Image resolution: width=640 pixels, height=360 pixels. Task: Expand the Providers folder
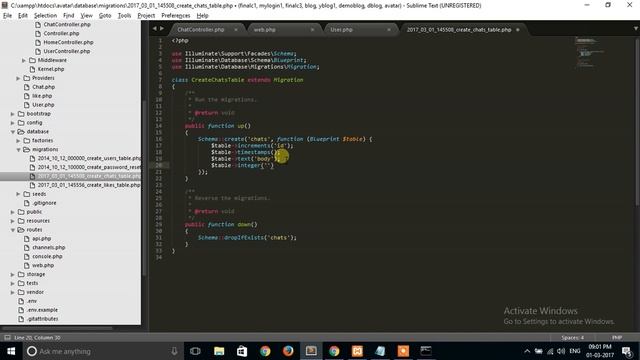(18, 78)
